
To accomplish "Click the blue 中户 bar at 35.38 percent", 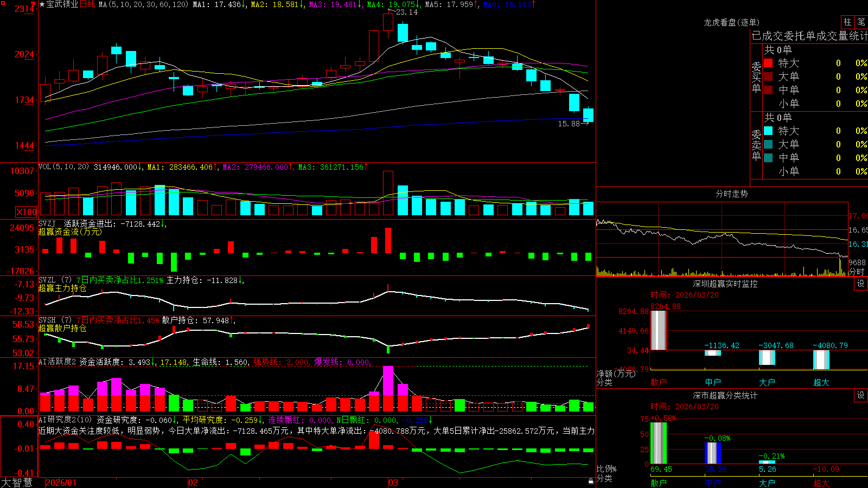I will click(713, 453).
